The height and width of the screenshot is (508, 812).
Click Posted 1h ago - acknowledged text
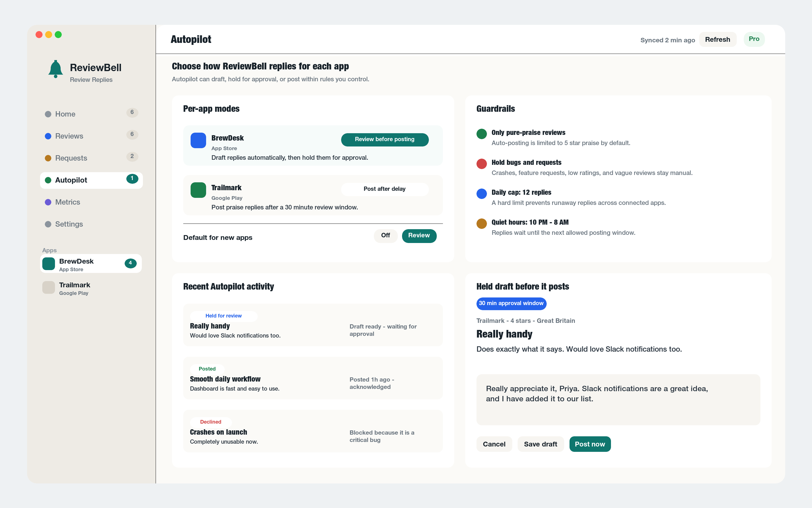pos(372,383)
